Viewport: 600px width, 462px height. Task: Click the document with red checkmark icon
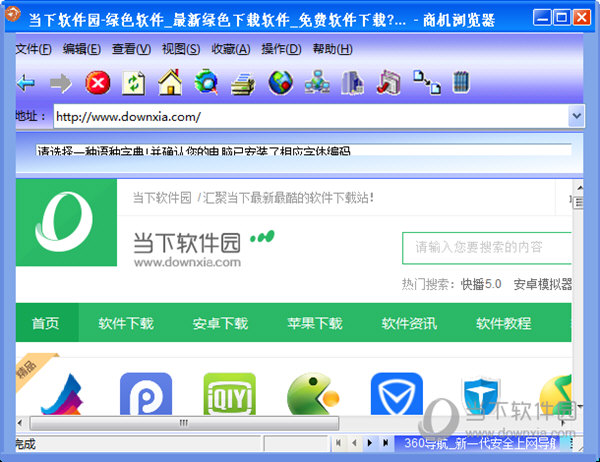(x=388, y=82)
